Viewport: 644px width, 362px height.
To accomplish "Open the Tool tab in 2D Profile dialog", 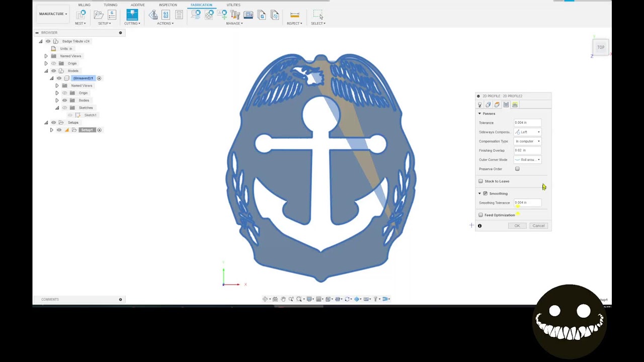I will (x=479, y=105).
